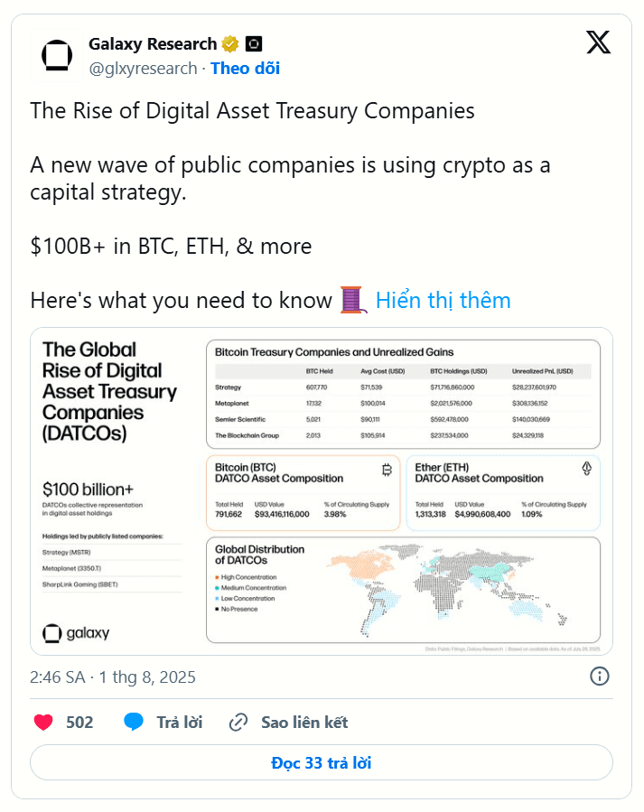Follow via Theo dõi link
Viewport: 644px width, 812px height.
click(x=245, y=69)
